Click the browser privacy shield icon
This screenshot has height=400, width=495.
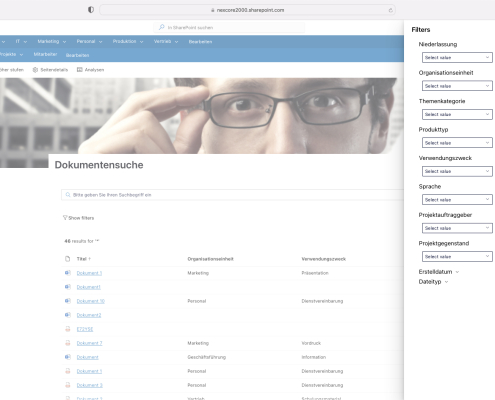pos(91,10)
